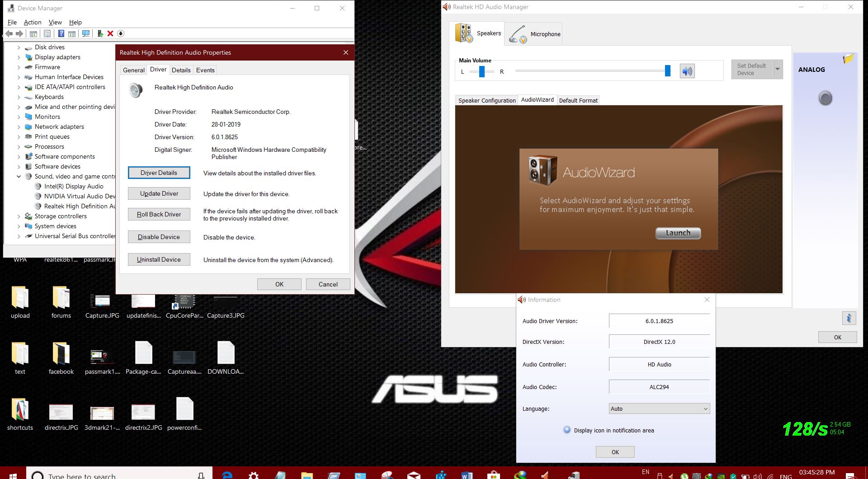This screenshot has height=479, width=868.
Task: Open the Microphone tab in Realtek Audio Manager
Action: 533,34
